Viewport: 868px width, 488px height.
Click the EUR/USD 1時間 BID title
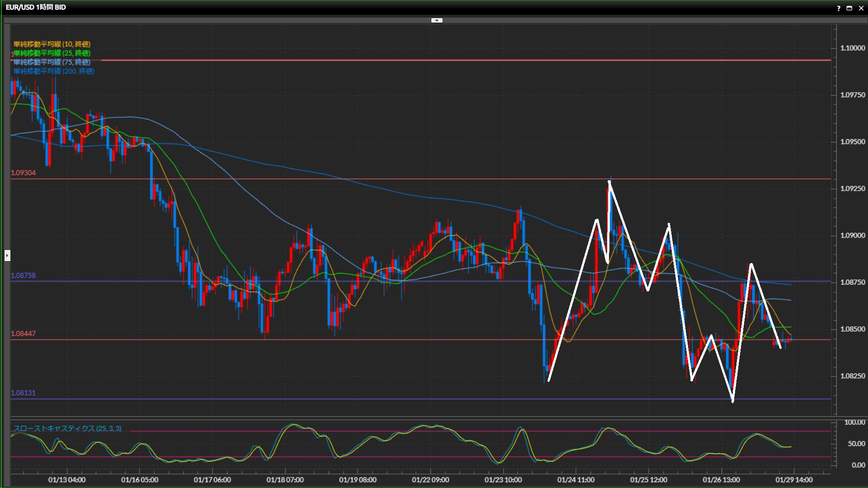(36, 7)
